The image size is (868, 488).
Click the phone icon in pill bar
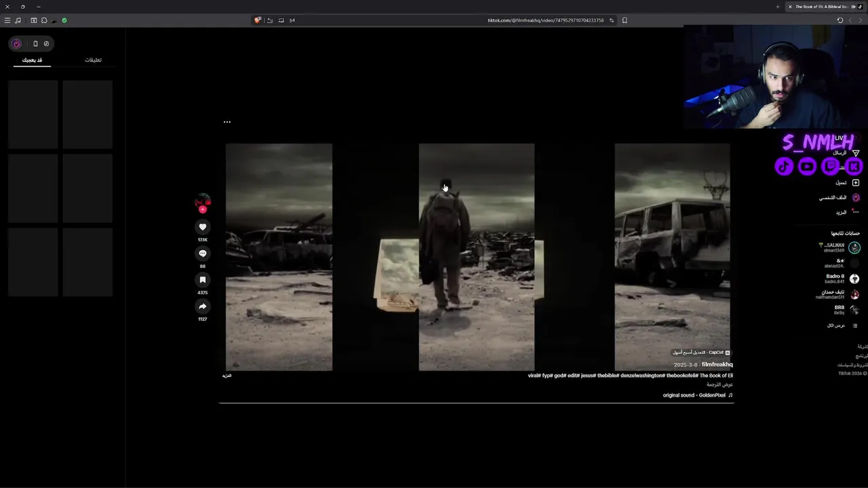[35, 43]
